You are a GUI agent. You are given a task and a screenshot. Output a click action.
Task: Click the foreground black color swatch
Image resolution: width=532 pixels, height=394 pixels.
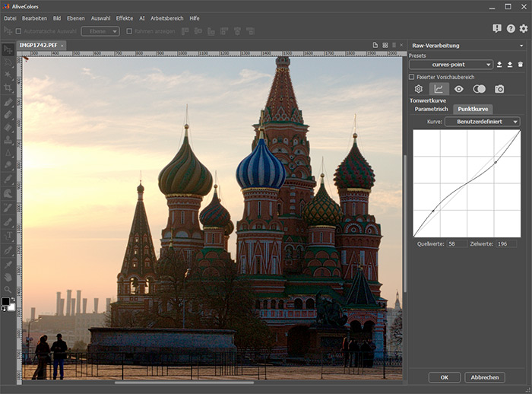(x=6, y=301)
